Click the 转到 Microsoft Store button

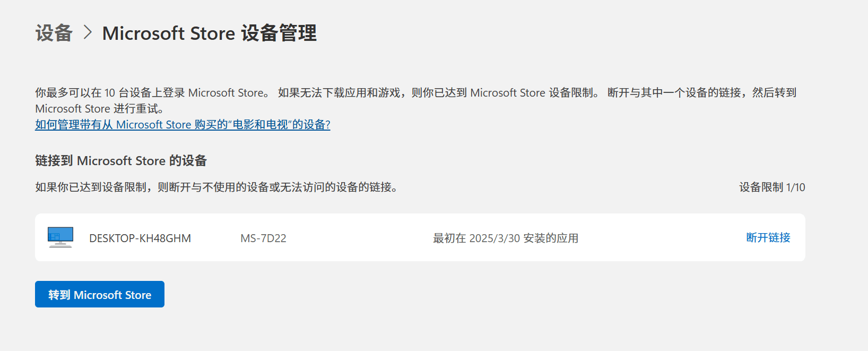click(100, 294)
